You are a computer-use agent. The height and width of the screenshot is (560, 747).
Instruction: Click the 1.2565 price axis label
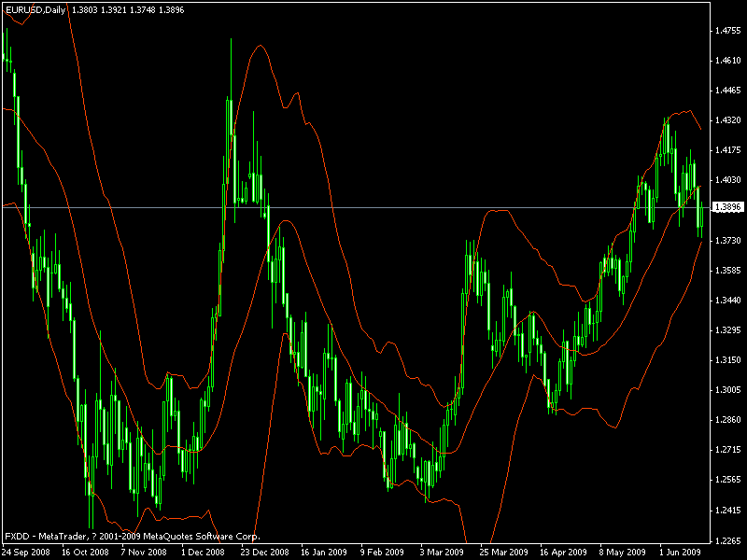[728, 480]
